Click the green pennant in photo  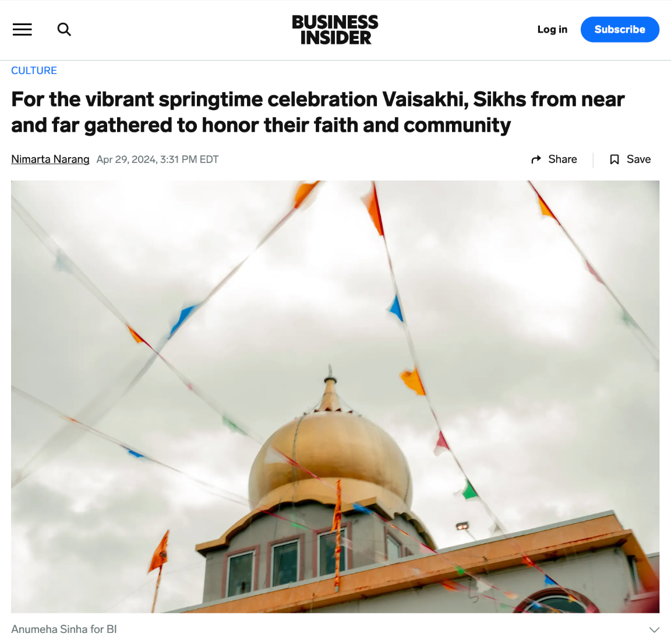pyautogui.click(x=469, y=491)
